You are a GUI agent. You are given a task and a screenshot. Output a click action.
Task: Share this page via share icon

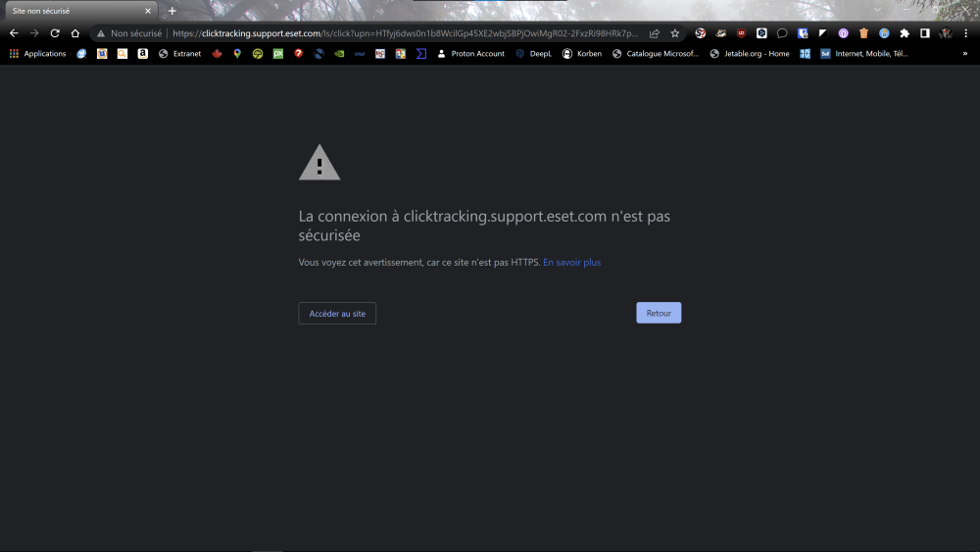[655, 33]
